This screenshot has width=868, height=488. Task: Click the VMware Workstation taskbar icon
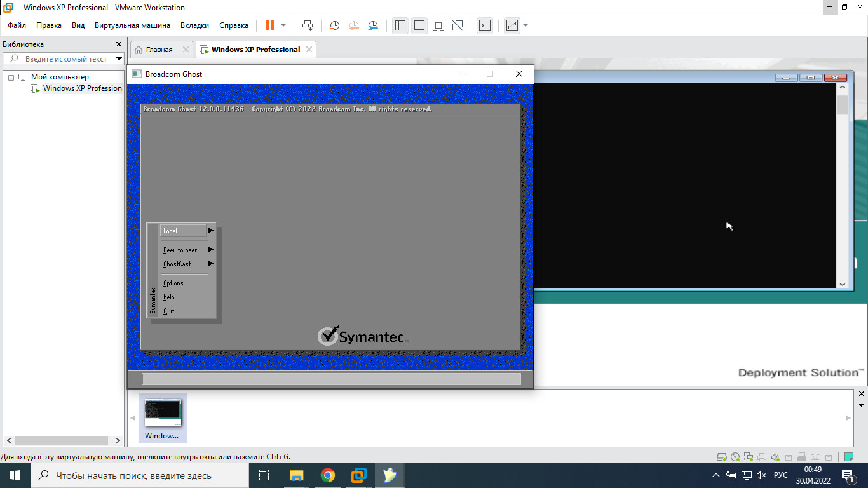(358, 475)
